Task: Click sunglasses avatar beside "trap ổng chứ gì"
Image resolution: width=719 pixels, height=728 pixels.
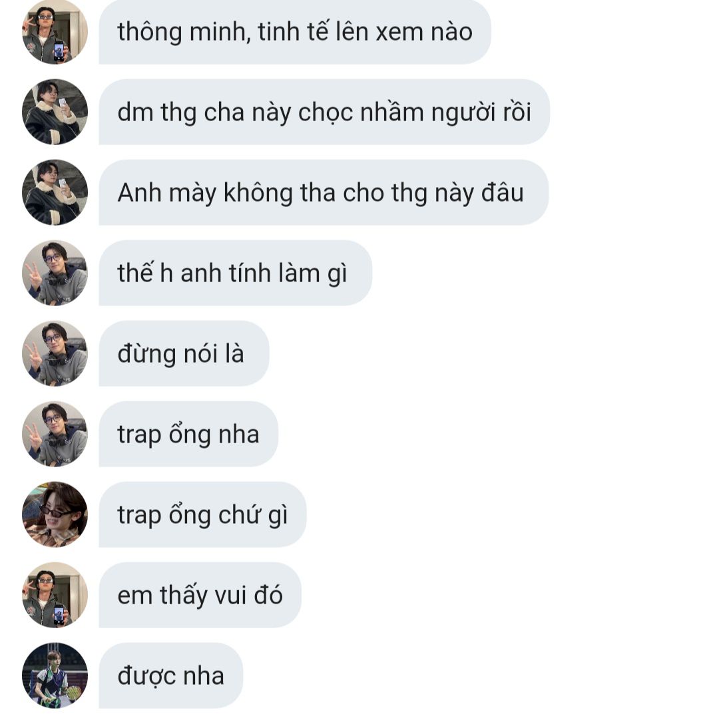Action: 55,514
